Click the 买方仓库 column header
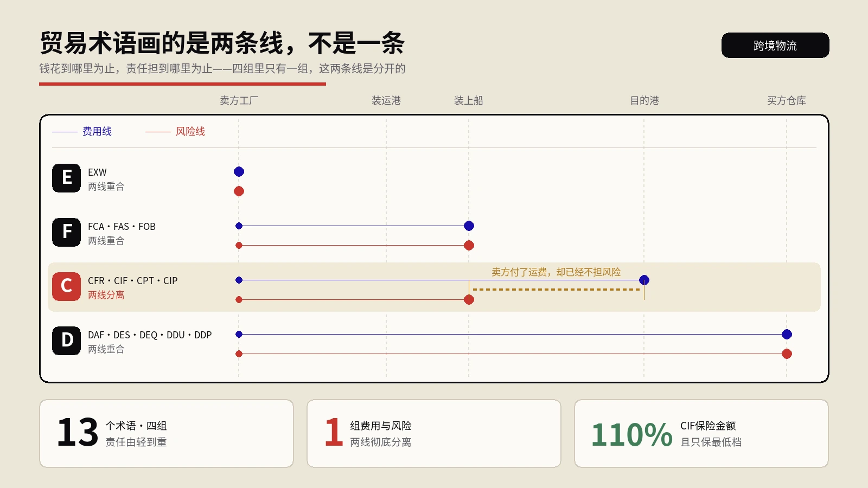 787,100
